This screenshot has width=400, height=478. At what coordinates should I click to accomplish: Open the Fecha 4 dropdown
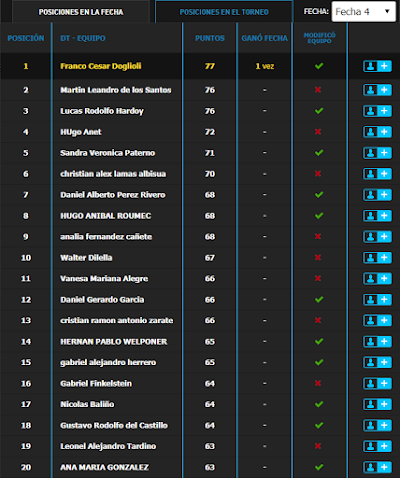[364, 12]
